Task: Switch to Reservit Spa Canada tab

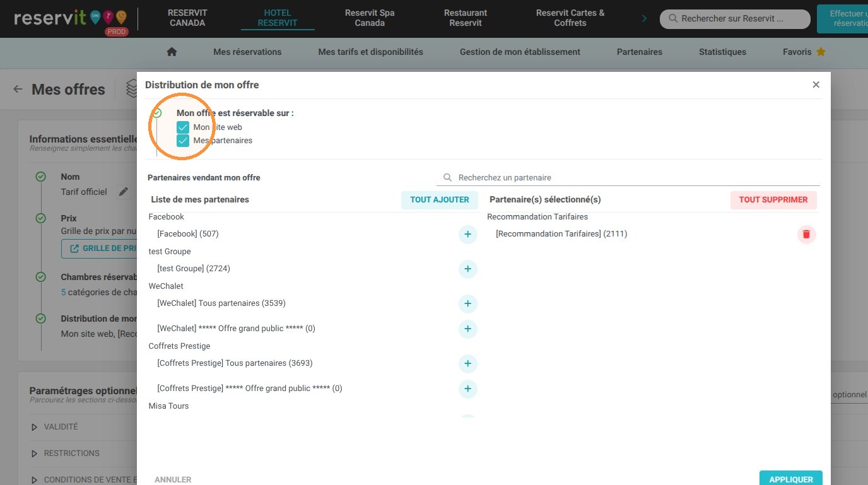Action: point(370,18)
